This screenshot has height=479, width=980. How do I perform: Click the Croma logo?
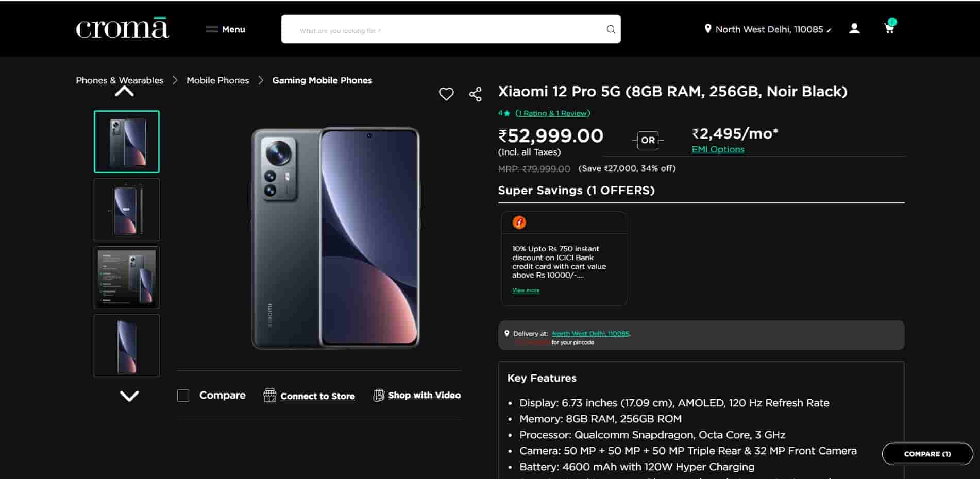(x=122, y=29)
